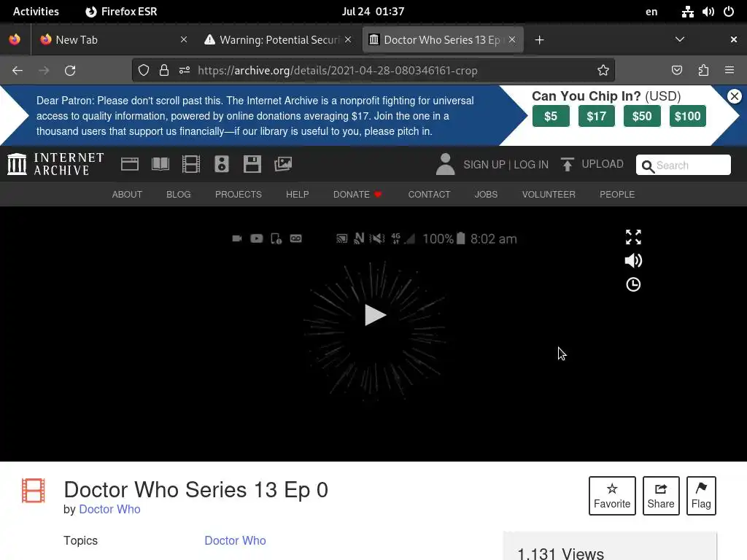Mute the video player volume
Screen dimensions: 747x560
pos(633,260)
